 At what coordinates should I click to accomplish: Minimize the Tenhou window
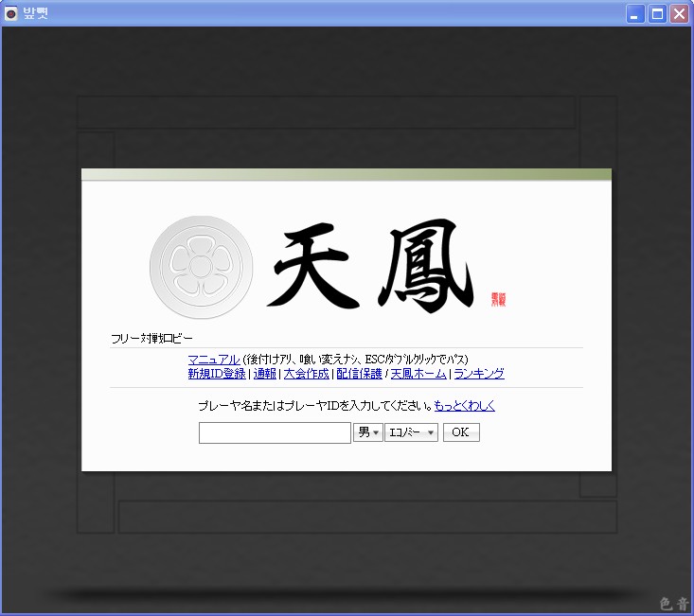pyautogui.click(x=634, y=13)
